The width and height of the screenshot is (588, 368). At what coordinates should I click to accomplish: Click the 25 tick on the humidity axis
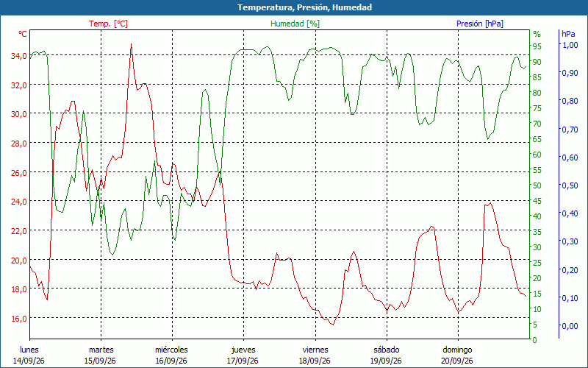537,263
